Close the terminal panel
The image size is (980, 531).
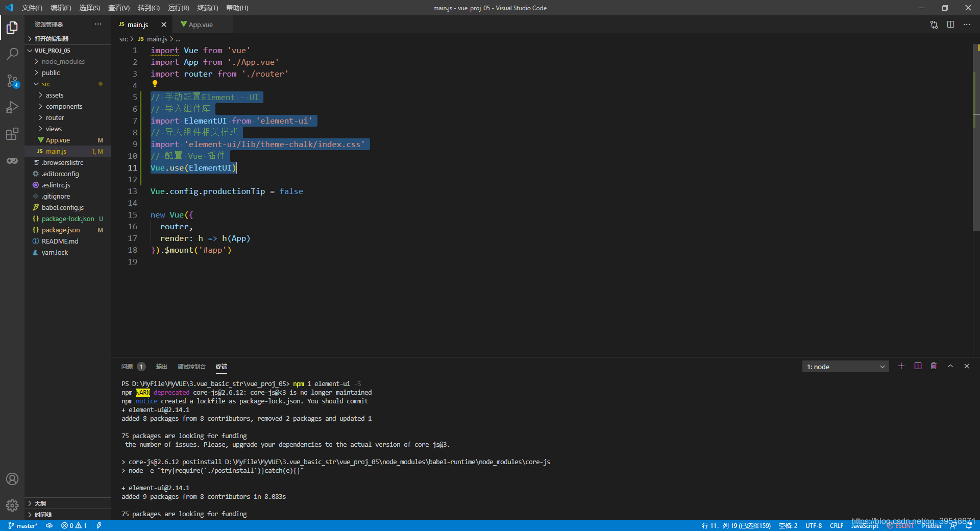(x=966, y=366)
